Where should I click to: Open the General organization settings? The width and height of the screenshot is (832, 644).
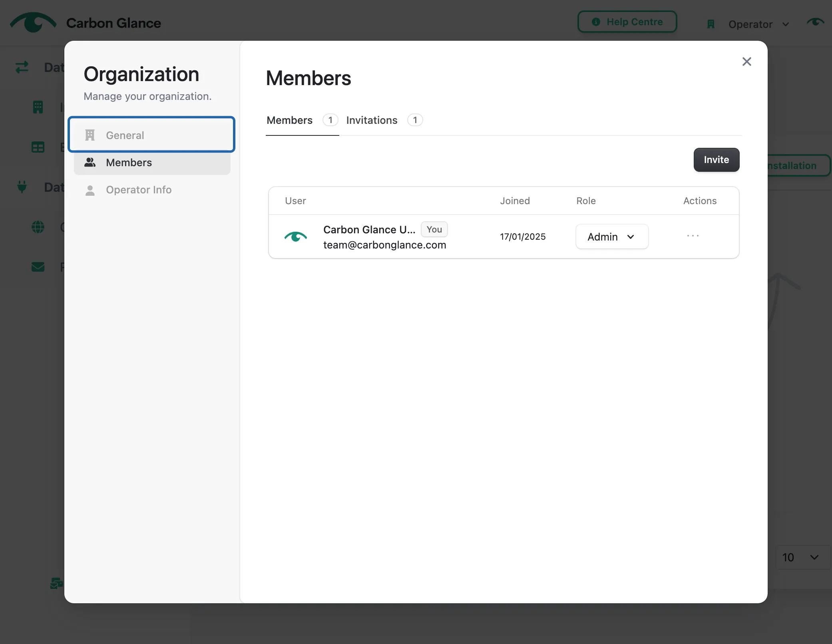pos(151,135)
